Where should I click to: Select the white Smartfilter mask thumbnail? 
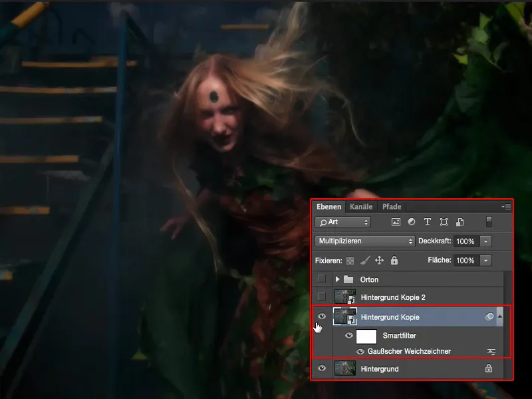366,336
